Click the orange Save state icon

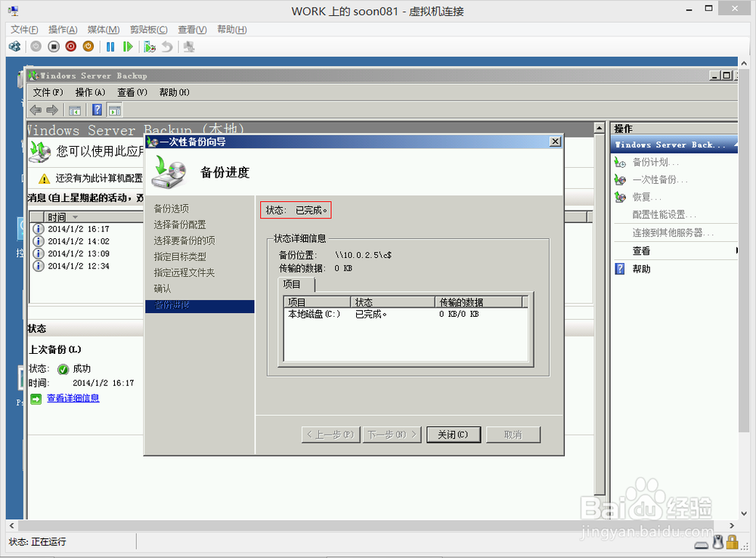[x=88, y=47]
